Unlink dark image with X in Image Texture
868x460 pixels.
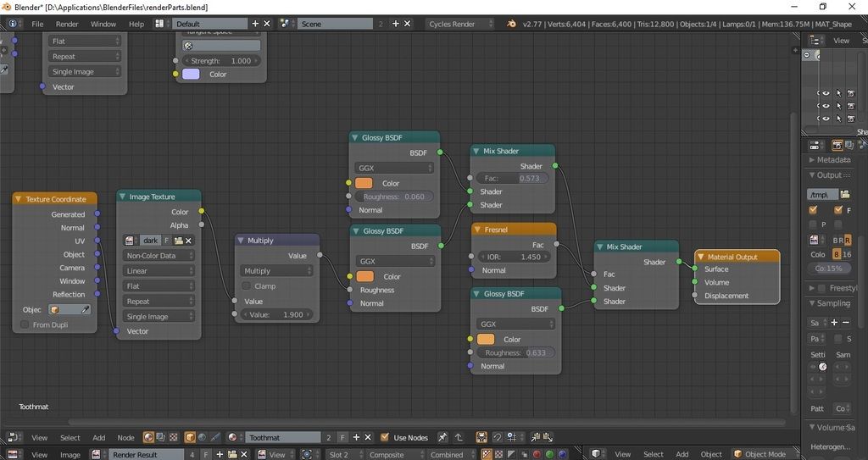point(188,241)
